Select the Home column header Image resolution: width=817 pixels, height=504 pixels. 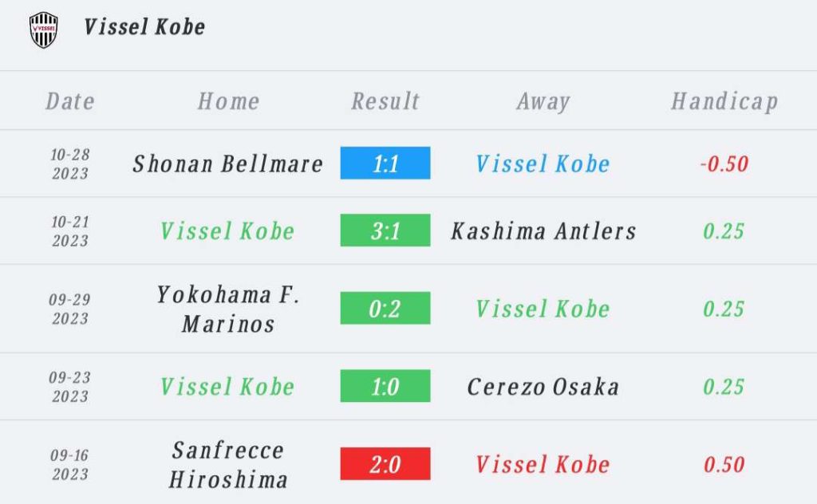coord(229,101)
